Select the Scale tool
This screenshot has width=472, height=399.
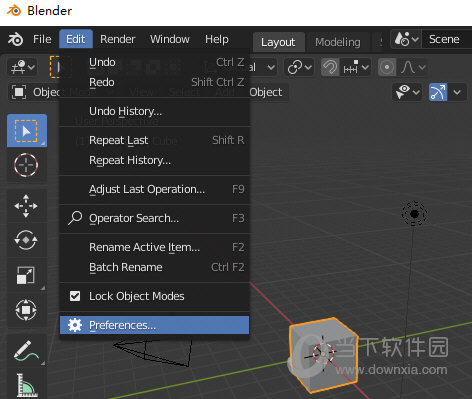pos(26,275)
